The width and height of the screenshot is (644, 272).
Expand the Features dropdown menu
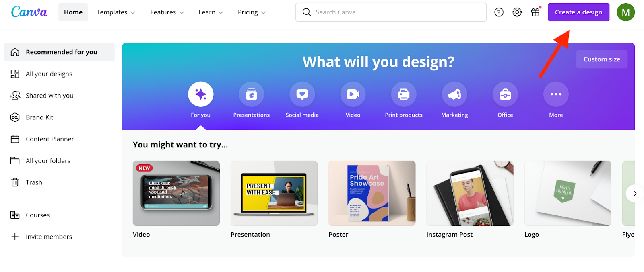[x=167, y=12]
